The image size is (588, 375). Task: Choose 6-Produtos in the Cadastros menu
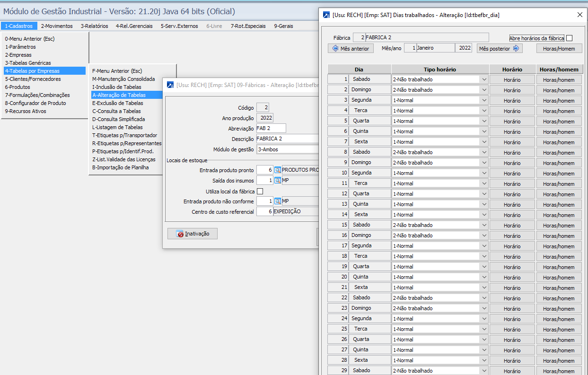(18, 87)
